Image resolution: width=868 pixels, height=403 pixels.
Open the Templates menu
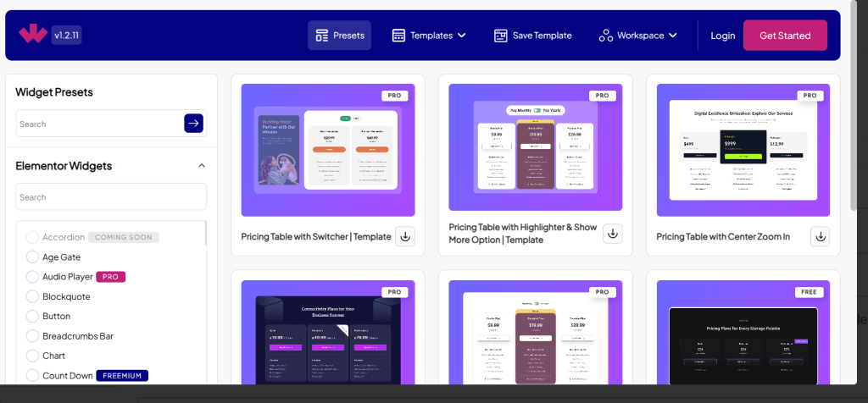point(429,36)
